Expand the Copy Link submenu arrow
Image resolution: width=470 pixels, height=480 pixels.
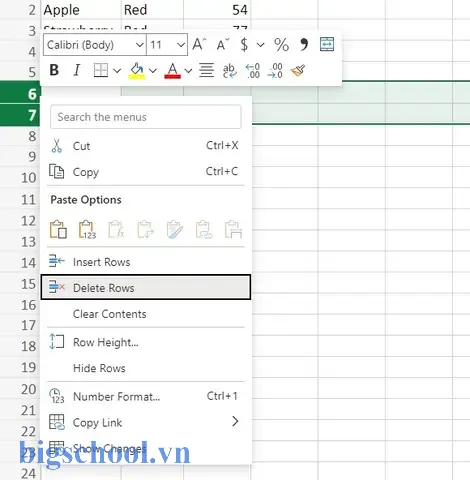235,421
